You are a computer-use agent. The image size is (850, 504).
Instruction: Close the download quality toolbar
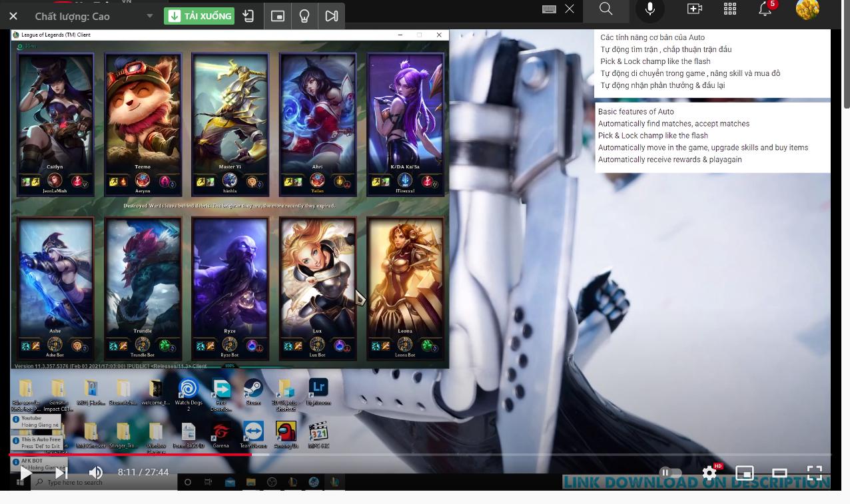pos(13,16)
